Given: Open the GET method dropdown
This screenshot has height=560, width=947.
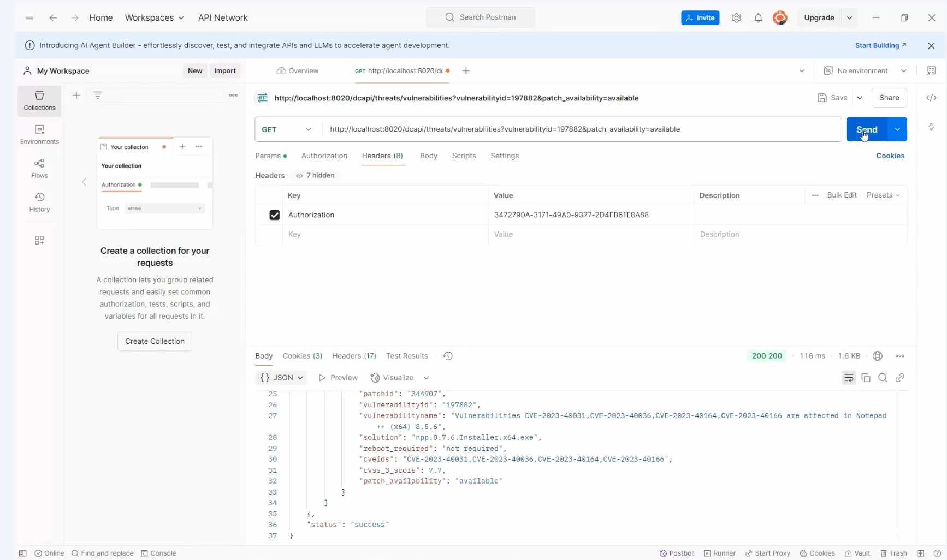Looking at the screenshot, I should [x=286, y=129].
